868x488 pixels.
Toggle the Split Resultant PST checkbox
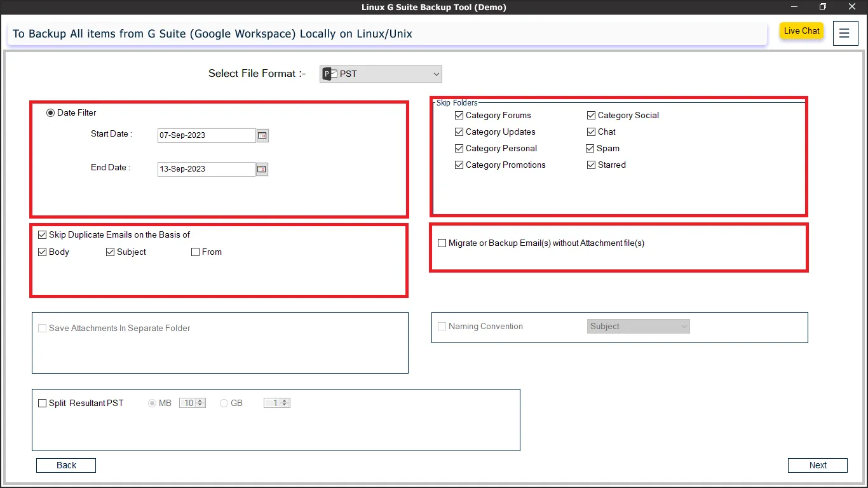coord(43,403)
